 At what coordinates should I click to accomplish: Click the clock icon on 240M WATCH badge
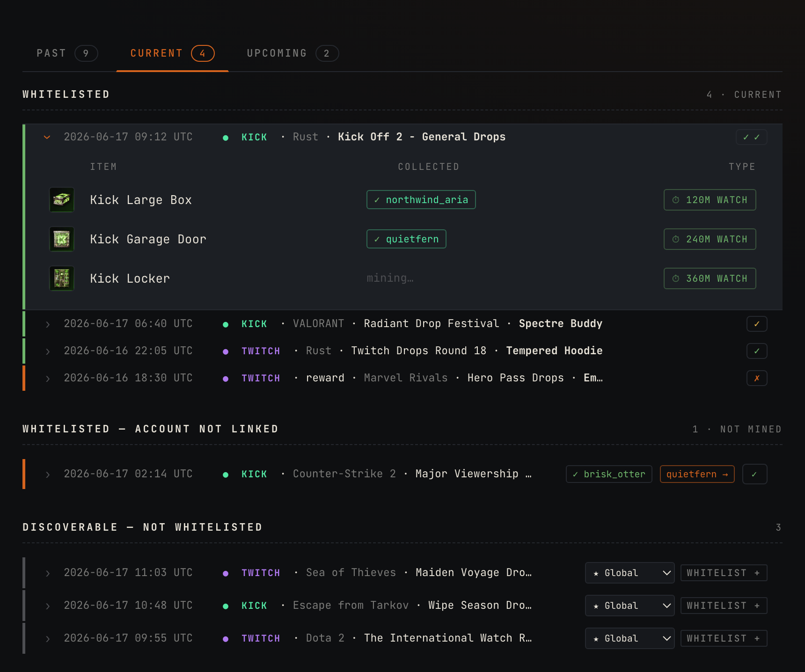coord(676,239)
